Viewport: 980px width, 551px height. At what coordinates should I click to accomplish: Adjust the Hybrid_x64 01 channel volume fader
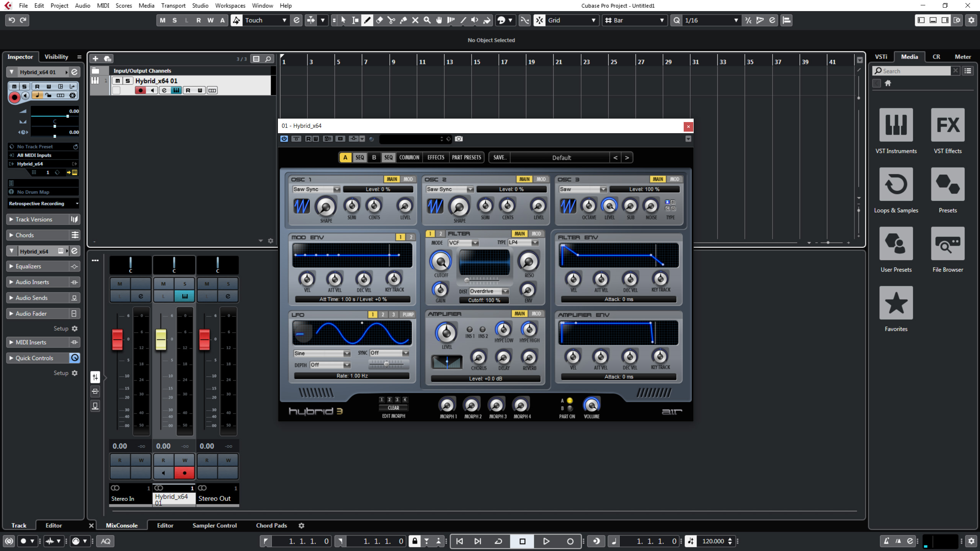tap(161, 339)
